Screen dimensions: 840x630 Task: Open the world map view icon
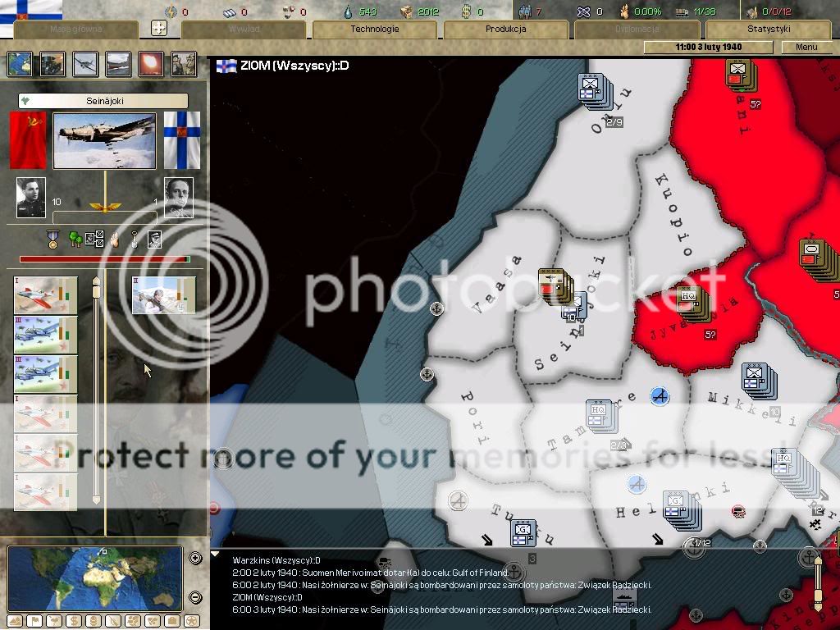tap(20, 64)
